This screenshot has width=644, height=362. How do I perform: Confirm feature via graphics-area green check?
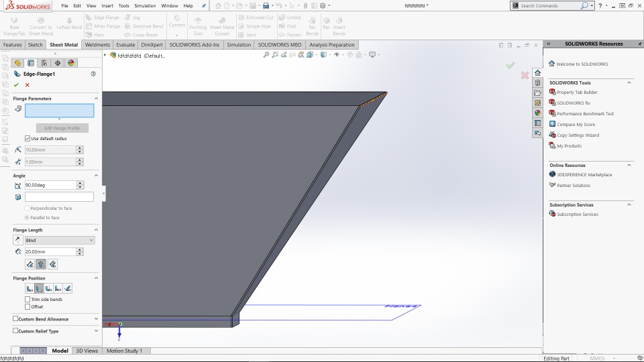click(x=510, y=65)
